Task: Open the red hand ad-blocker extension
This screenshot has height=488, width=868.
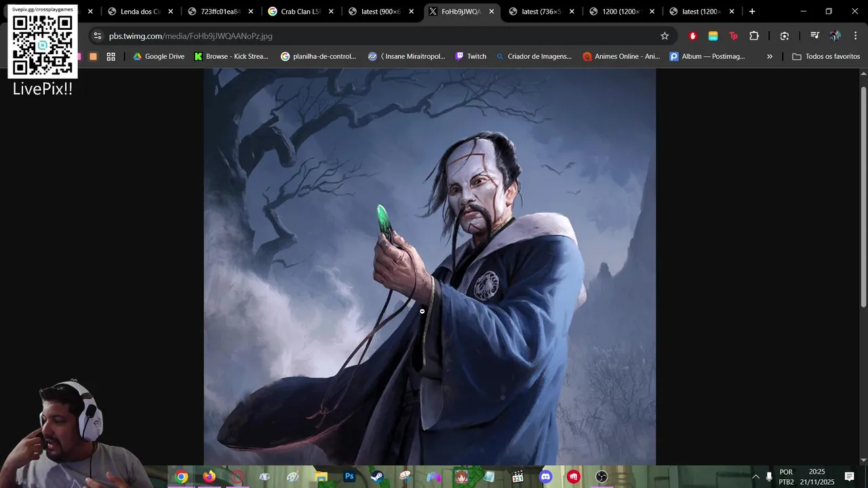Action: click(x=692, y=36)
